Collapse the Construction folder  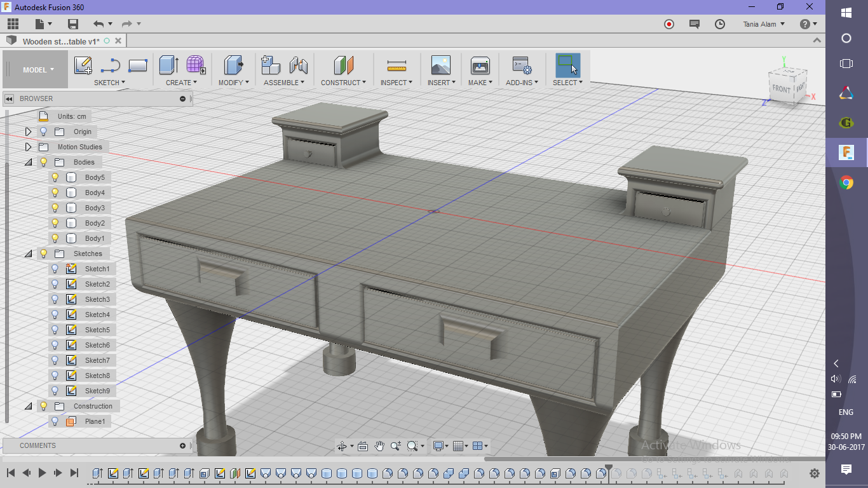[x=28, y=406]
